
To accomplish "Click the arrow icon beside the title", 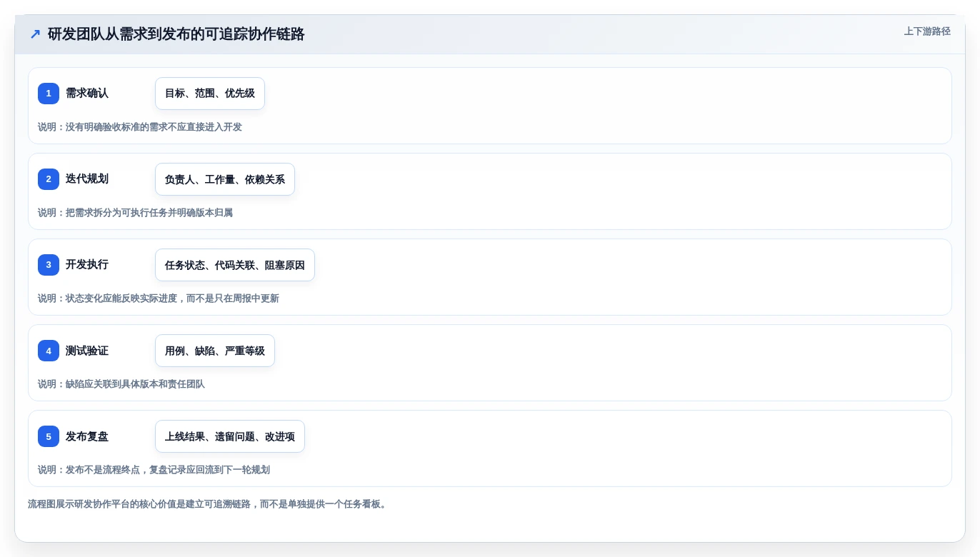I will click(35, 34).
